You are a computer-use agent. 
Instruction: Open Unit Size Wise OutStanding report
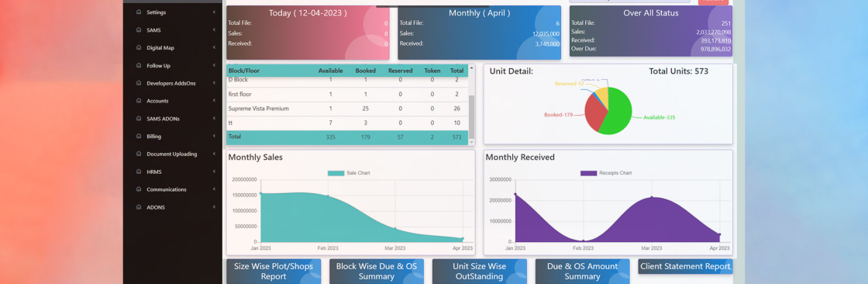tap(480, 272)
